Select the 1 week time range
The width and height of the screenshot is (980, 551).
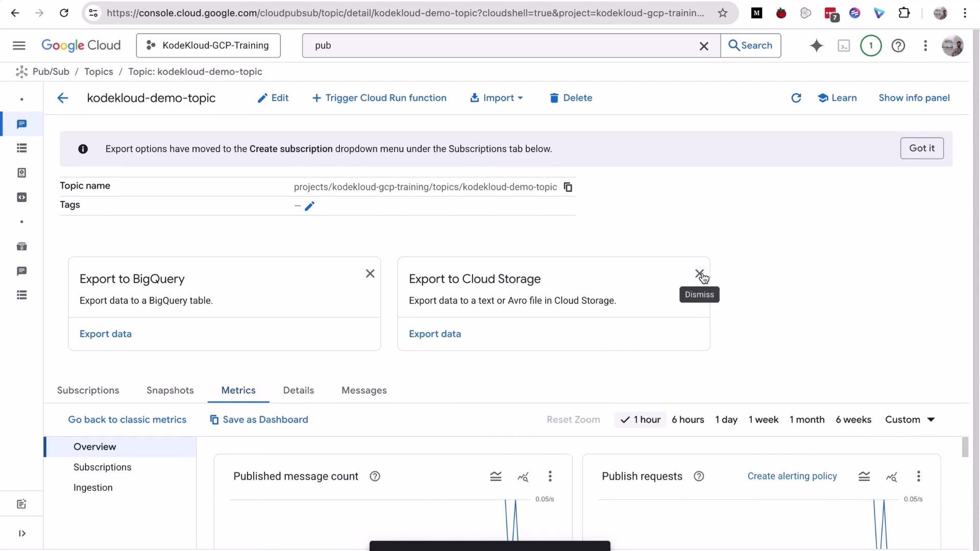click(763, 420)
